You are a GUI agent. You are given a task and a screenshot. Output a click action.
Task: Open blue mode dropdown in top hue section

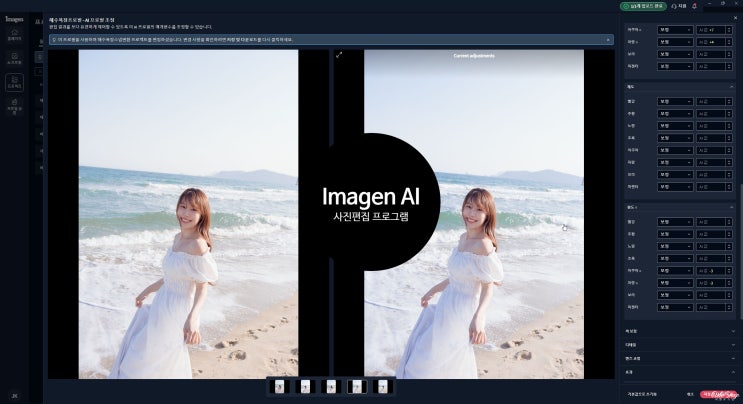pos(675,42)
